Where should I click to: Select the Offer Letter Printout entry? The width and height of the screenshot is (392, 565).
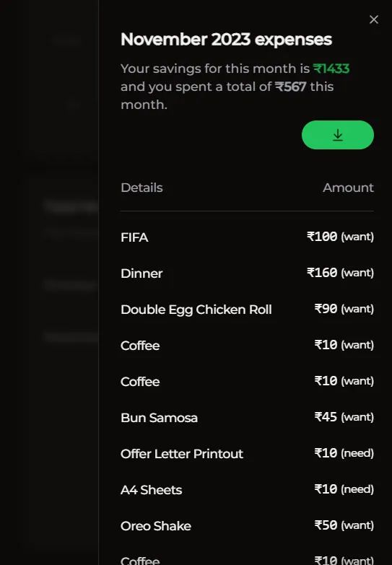click(x=247, y=453)
